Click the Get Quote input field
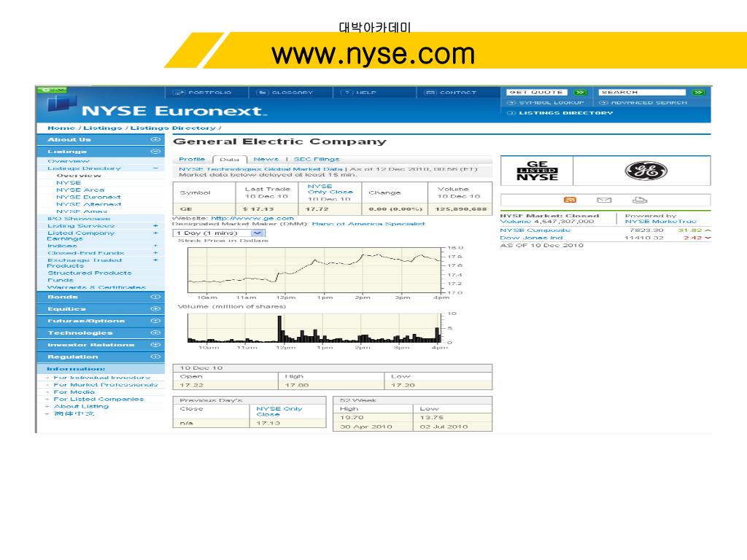The width and height of the screenshot is (747, 560). point(538,93)
